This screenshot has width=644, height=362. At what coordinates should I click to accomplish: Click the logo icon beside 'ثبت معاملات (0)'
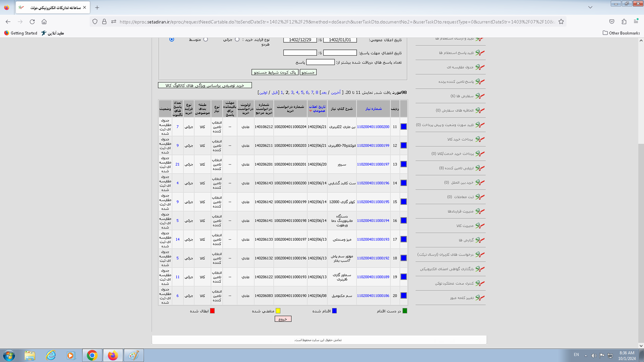[480, 197]
